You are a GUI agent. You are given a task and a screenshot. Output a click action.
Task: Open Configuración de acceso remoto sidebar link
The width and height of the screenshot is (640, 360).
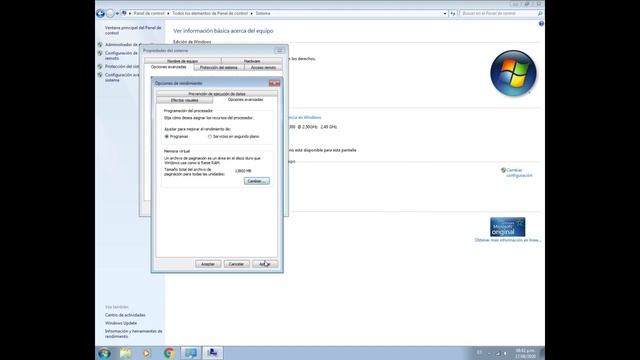click(x=121, y=56)
